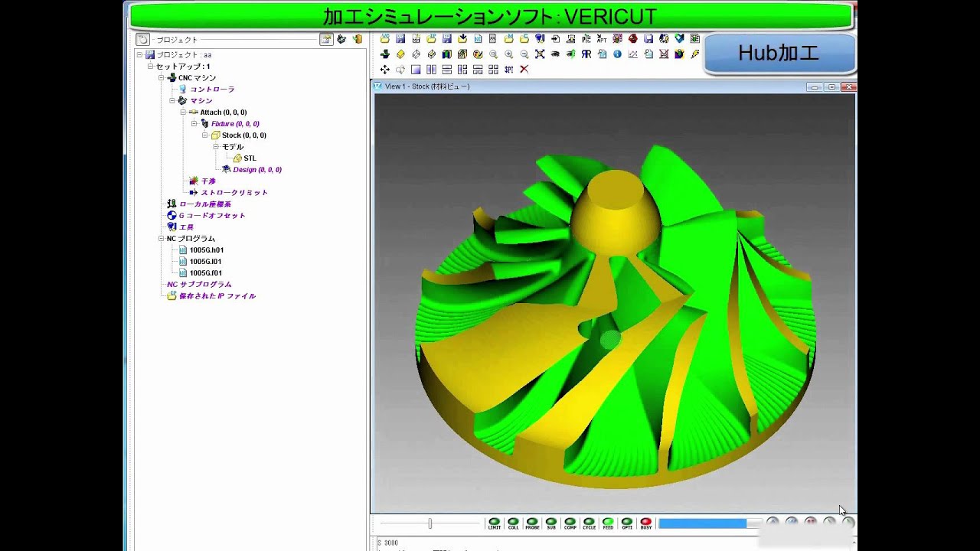The height and width of the screenshot is (551, 980).
Task: Select the NC サブプログラム item
Action: (x=199, y=285)
